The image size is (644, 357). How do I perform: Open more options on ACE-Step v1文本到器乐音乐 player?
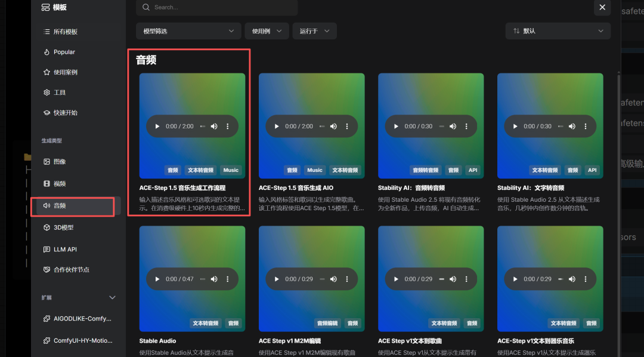[x=586, y=279]
